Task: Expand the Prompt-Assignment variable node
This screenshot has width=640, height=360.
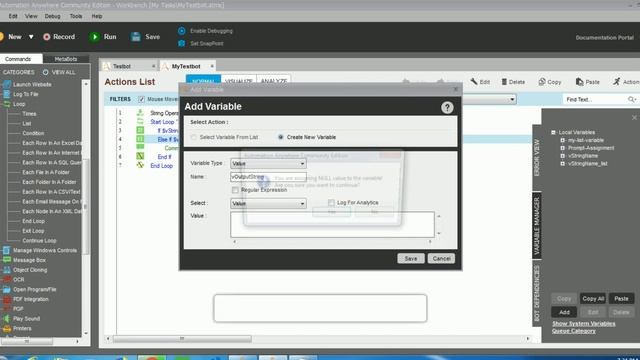Action: 563,148
